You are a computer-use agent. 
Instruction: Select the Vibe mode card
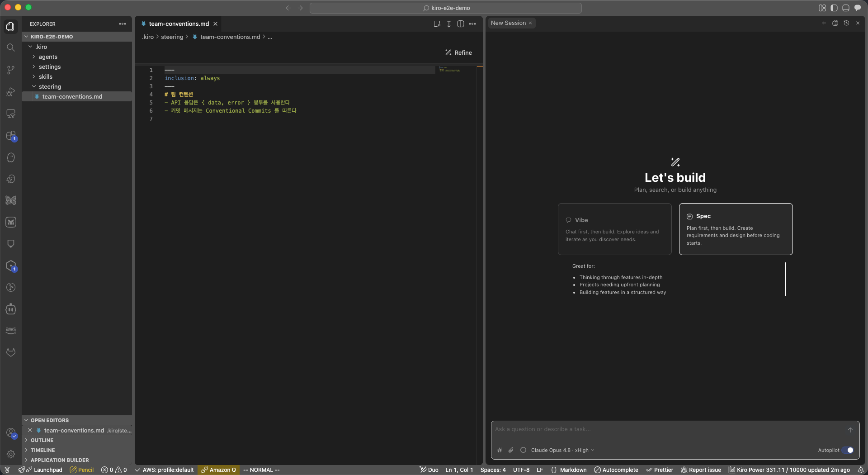pos(614,229)
